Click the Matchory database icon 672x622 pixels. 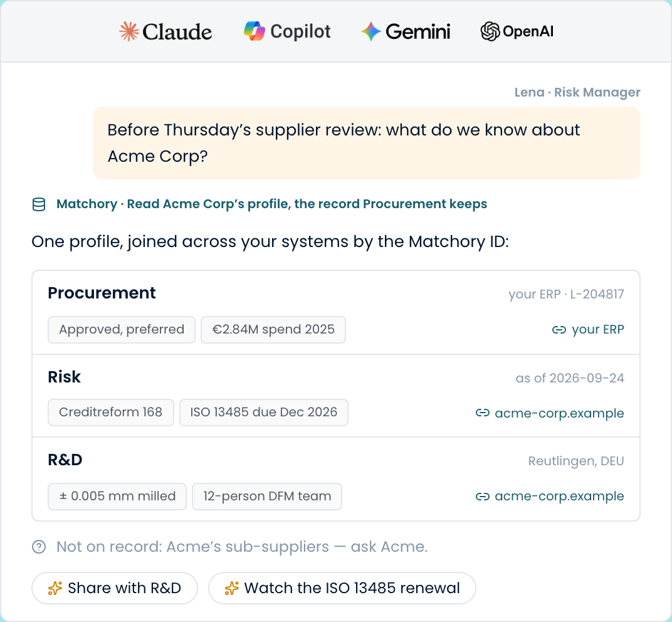(39, 204)
